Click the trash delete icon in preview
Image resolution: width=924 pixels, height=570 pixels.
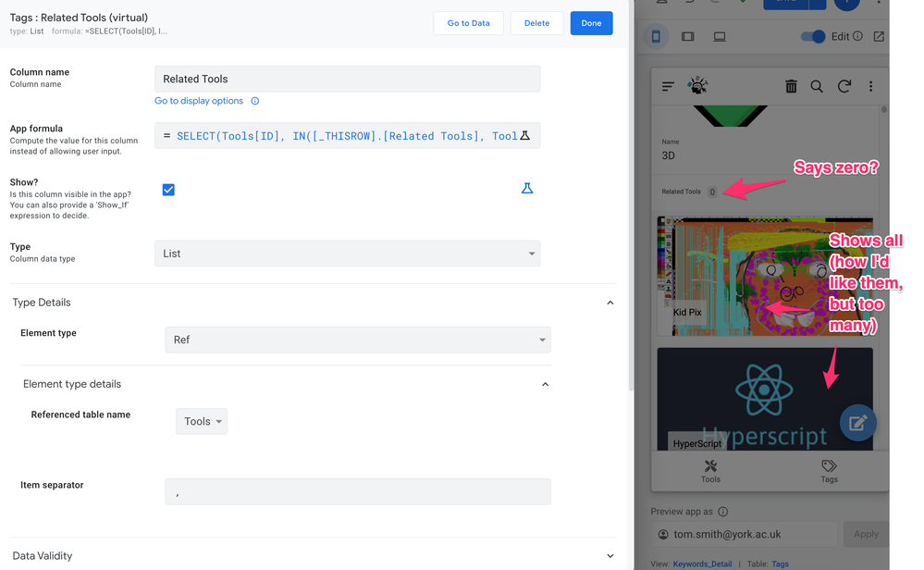pos(791,87)
